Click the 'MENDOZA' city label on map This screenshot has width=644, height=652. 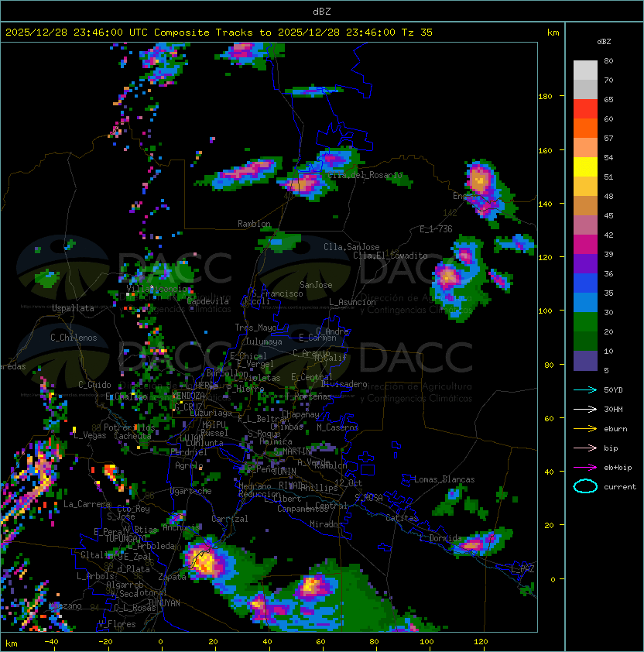pyautogui.click(x=188, y=395)
